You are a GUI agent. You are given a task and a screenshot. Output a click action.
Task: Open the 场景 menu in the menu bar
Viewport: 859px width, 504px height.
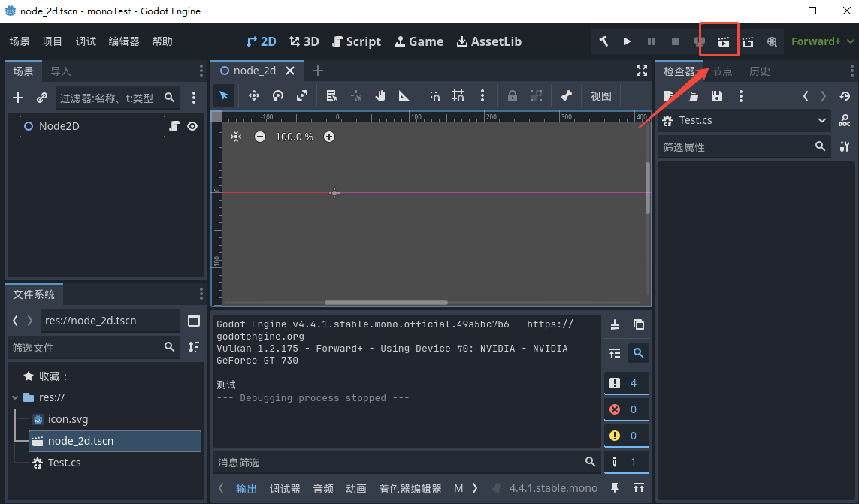[x=20, y=41]
